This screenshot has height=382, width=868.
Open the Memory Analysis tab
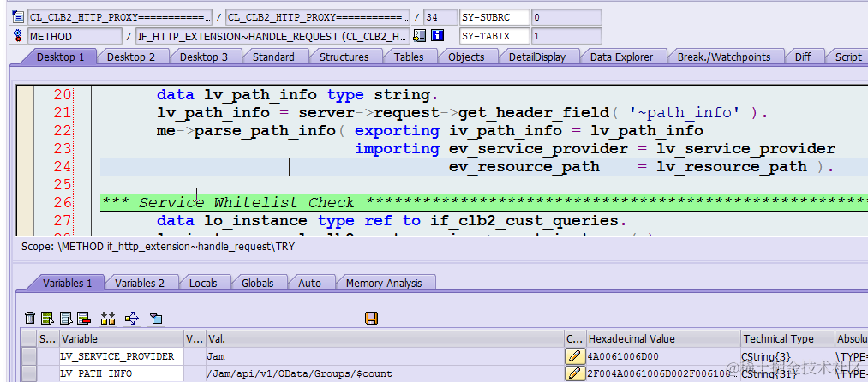pos(384,283)
